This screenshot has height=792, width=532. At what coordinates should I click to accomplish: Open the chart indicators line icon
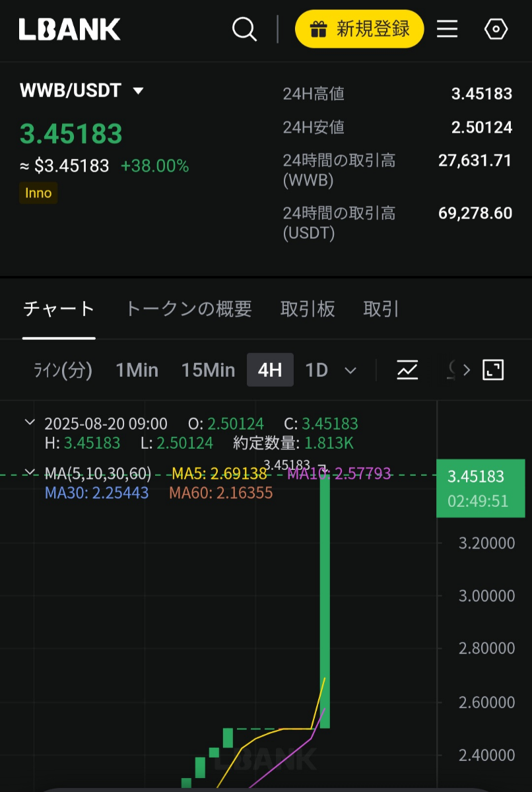coord(407,370)
